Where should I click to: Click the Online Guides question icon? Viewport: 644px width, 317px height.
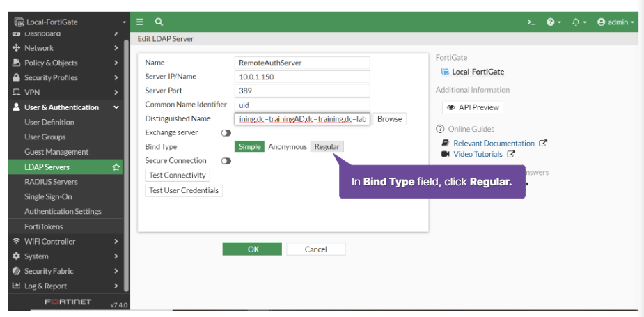pyautogui.click(x=440, y=129)
